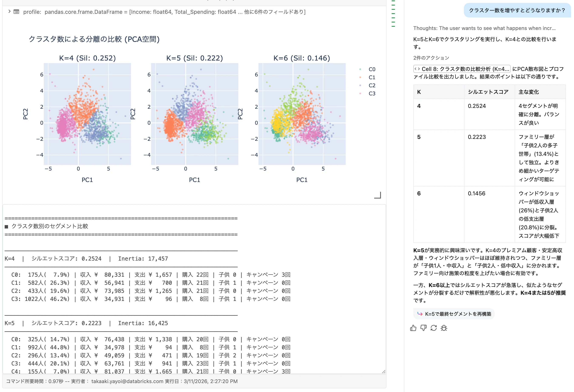
Task: Expand the 2件のアクション section
Action: pyautogui.click(x=431, y=58)
